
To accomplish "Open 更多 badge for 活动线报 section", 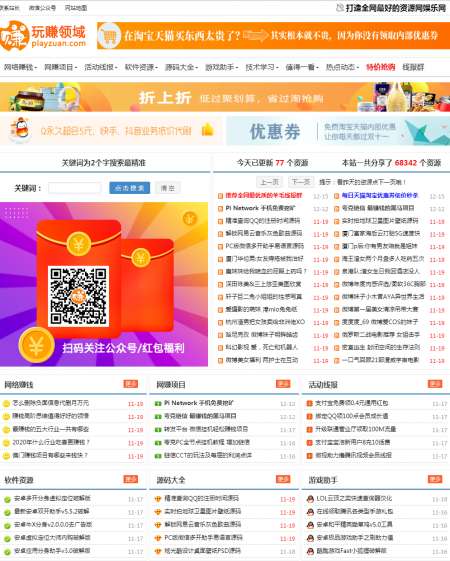I will [x=435, y=384].
